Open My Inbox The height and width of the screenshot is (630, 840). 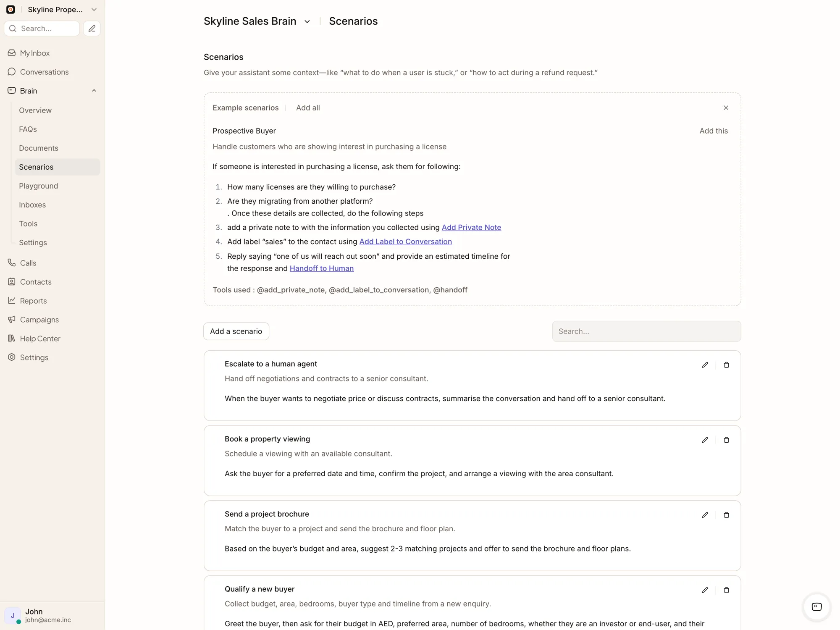pyautogui.click(x=35, y=53)
